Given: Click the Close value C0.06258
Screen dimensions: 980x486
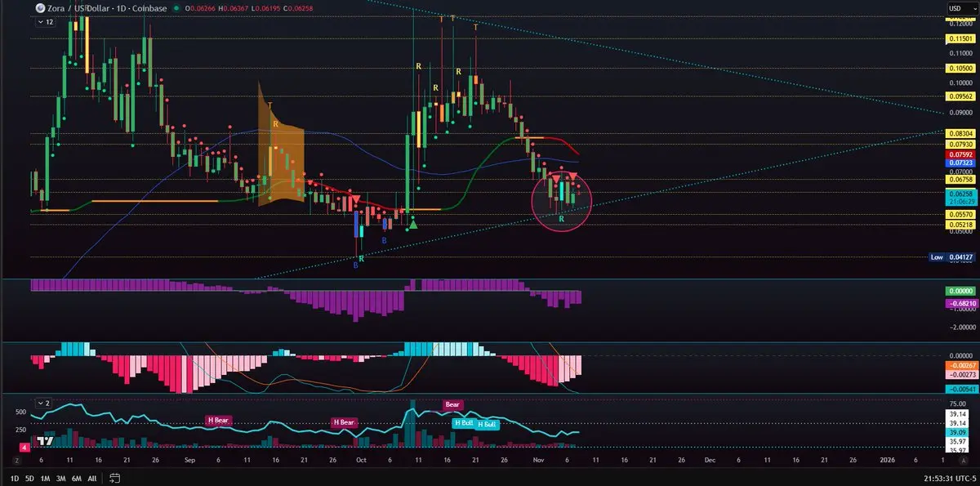Looking at the screenshot, I should [299, 8].
